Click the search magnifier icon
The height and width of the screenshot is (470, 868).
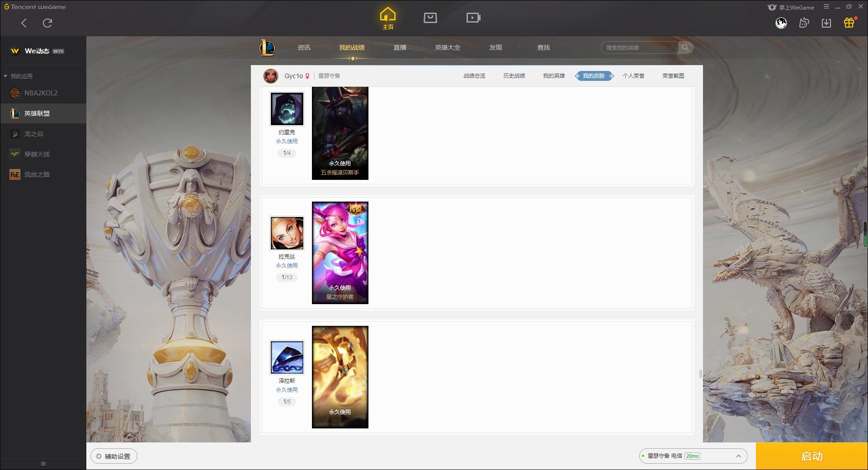tap(685, 47)
